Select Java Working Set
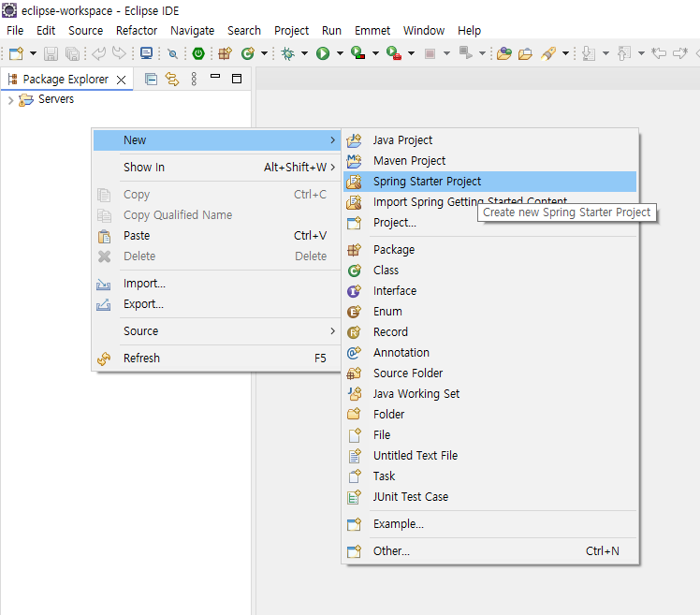 coord(489,393)
